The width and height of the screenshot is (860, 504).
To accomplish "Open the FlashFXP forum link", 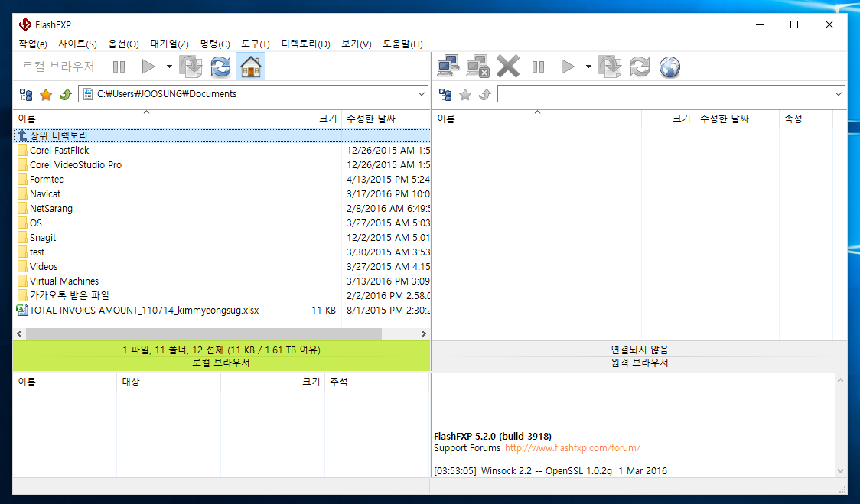I will (x=572, y=448).
